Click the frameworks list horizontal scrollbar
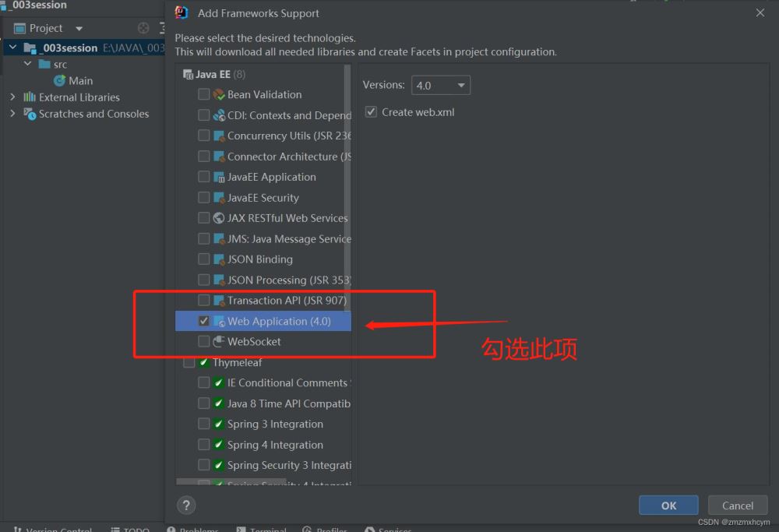This screenshot has width=779, height=532. point(231,481)
